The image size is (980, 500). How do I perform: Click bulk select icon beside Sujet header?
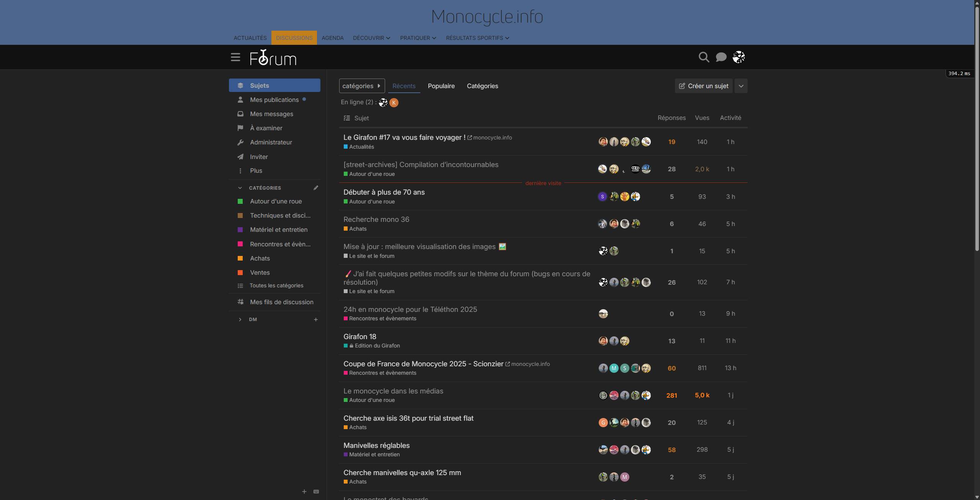347,118
